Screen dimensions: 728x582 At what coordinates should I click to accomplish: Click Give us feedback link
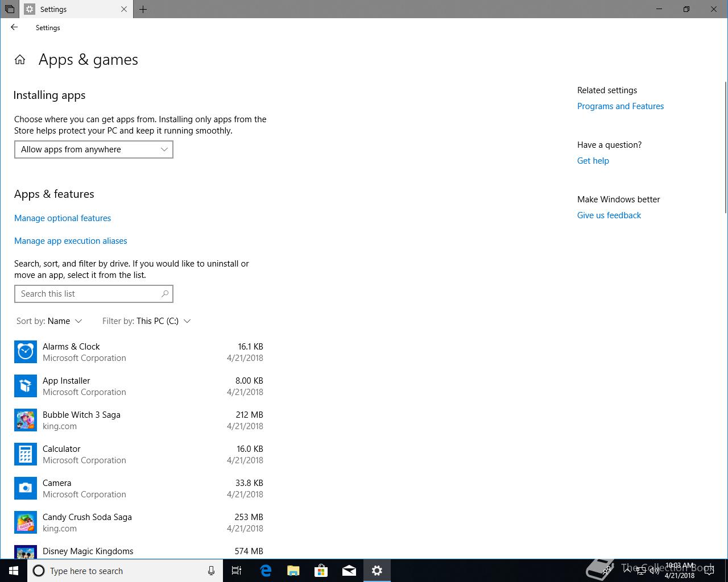[609, 215]
